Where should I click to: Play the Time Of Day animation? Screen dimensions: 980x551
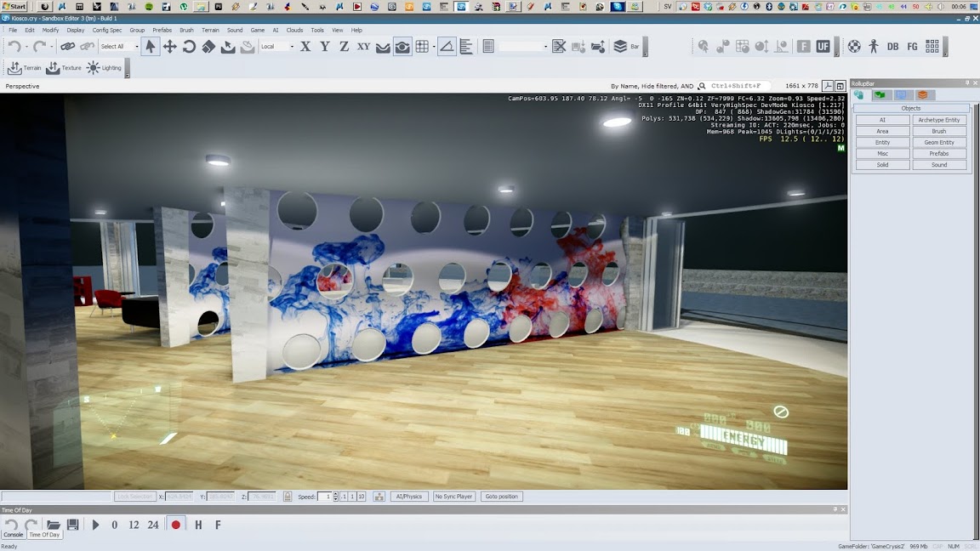pyautogui.click(x=95, y=525)
